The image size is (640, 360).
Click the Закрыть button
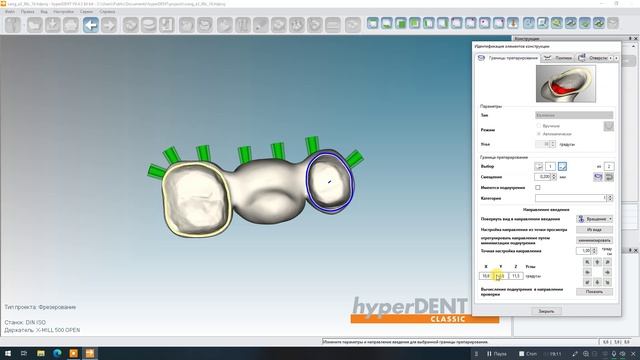click(x=546, y=311)
